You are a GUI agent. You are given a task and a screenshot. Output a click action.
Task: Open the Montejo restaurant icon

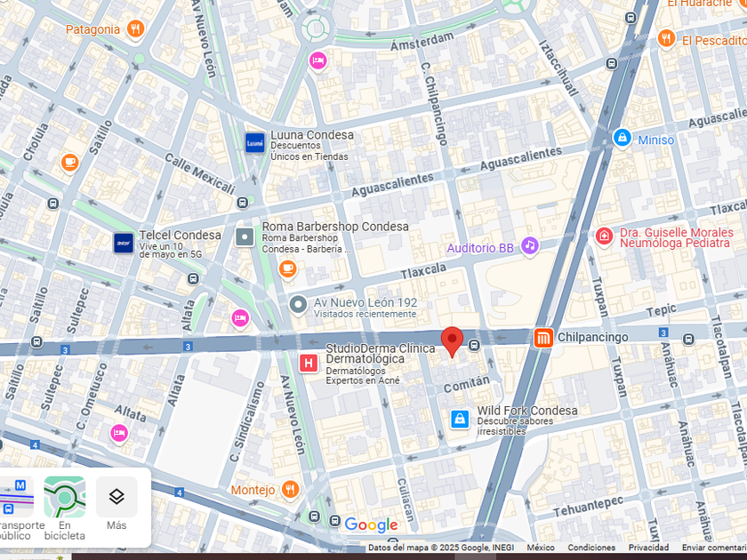coord(290,489)
